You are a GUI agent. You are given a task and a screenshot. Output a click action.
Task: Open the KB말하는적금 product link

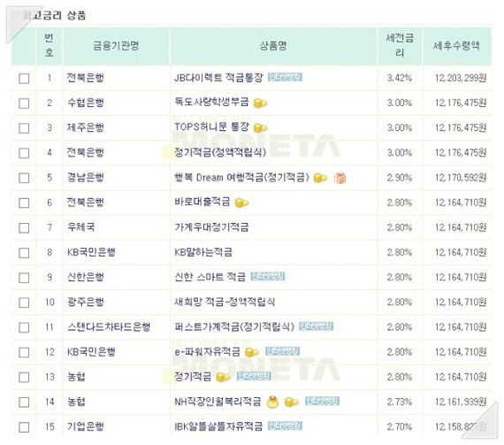pos(203,252)
